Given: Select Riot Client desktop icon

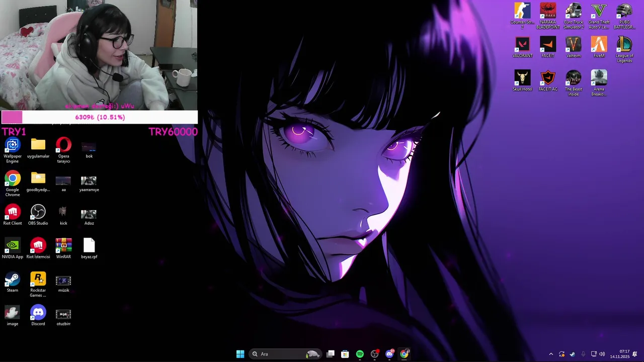Looking at the screenshot, I should coord(13,215).
